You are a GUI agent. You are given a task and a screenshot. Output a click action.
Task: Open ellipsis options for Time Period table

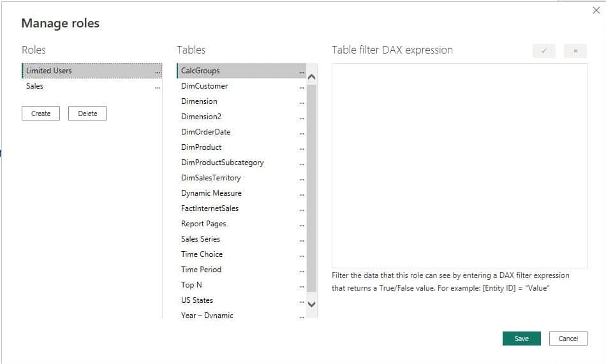302,271
